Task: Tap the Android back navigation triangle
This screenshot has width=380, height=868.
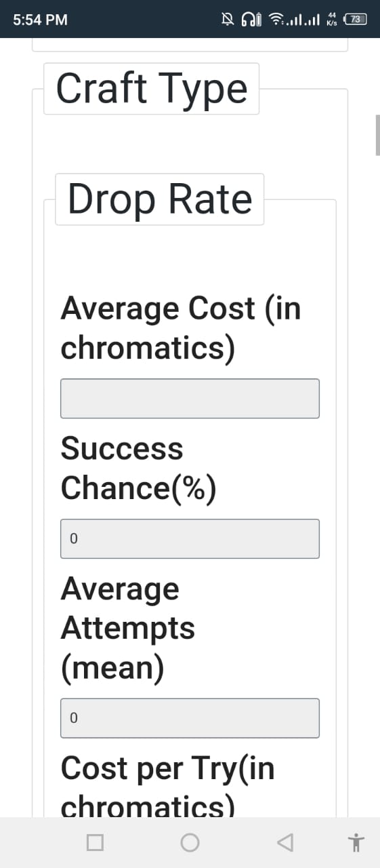Action: point(286,842)
